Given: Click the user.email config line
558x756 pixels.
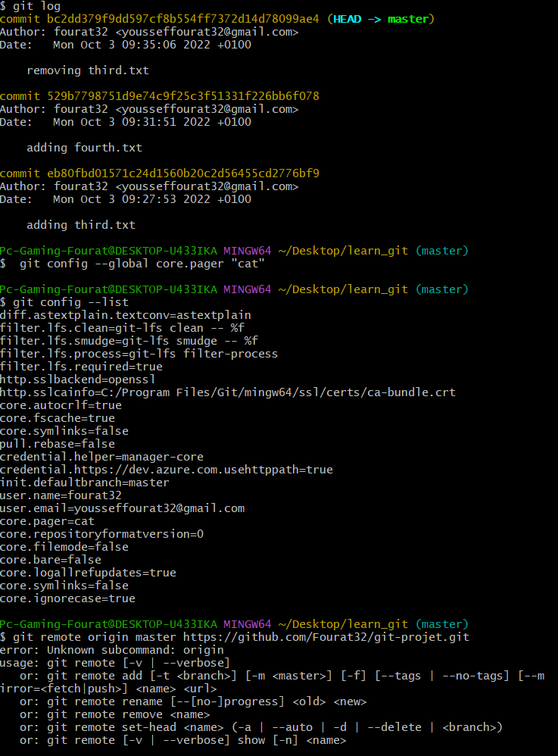Looking at the screenshot, I should click(122, 508).
